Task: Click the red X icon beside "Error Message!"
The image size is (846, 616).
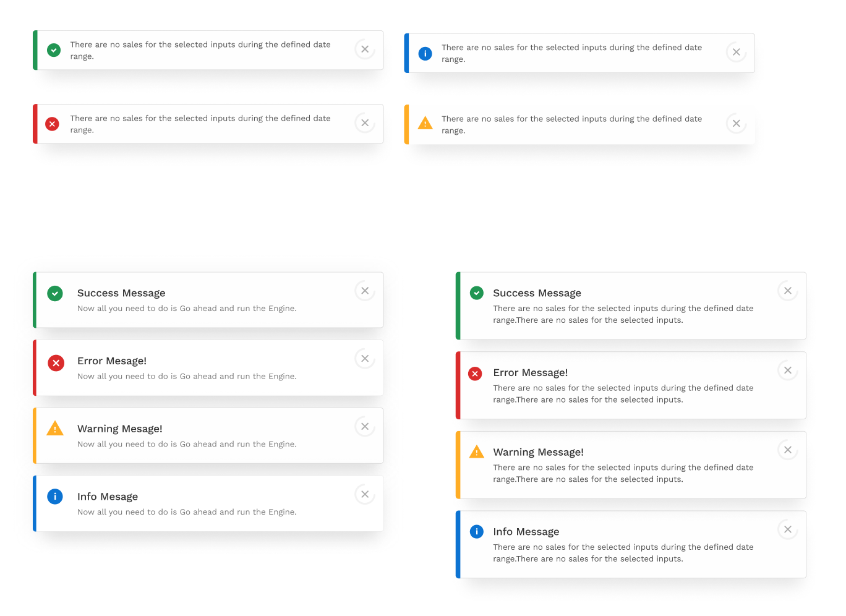Action: [475, 374]
